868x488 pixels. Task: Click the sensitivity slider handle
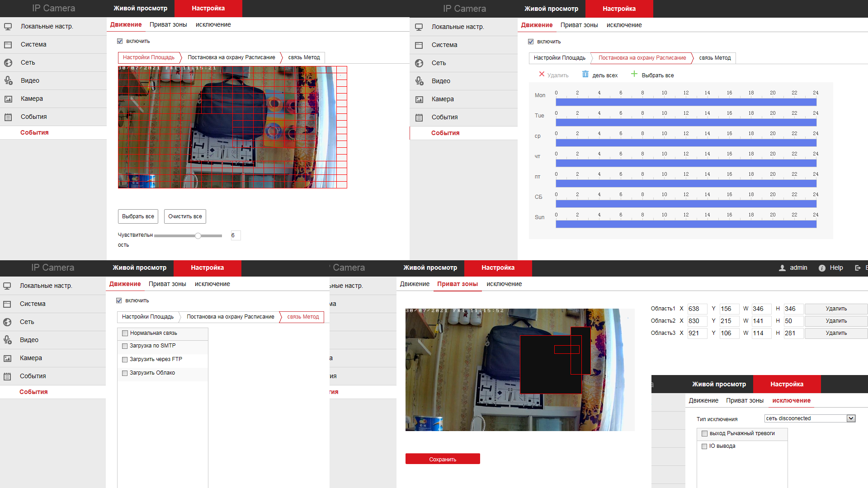click(198, 236)
